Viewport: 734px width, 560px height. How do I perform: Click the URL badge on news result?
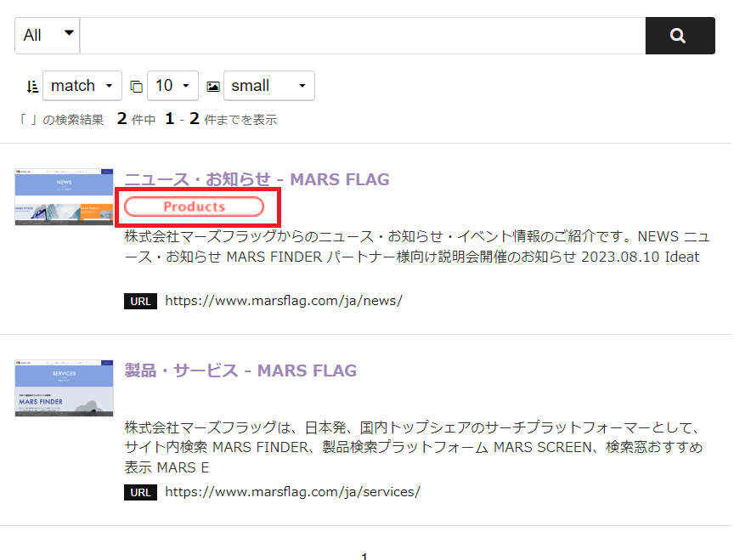tap(140, 301)
